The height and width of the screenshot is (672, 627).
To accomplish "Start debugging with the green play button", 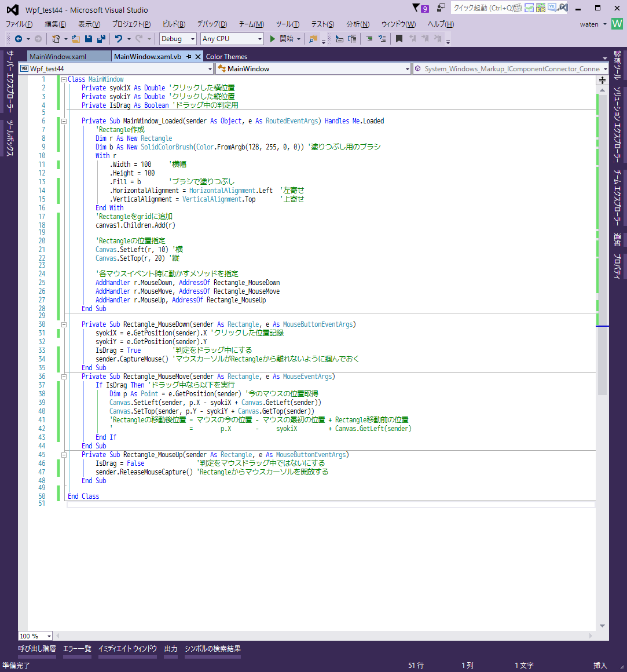I will 272,39.
